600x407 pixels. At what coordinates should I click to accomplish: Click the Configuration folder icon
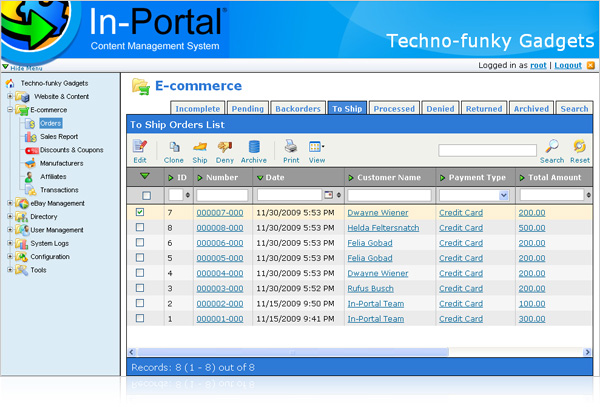(22, 257)
